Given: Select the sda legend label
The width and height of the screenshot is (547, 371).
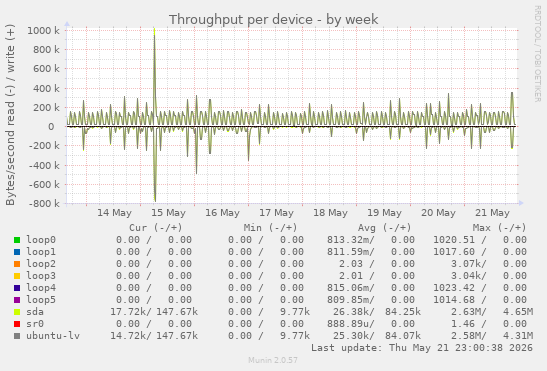Looking at the screenshot, I should point(35,312).
